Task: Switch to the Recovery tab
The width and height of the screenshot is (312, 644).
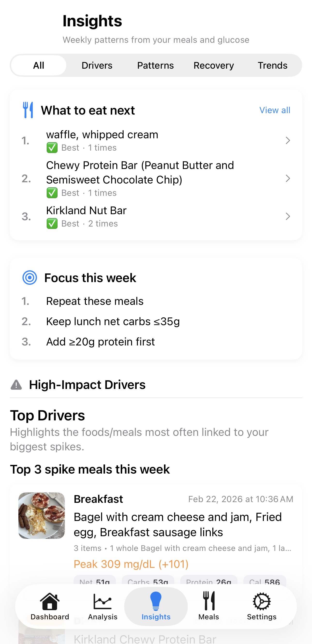Action: 214,66
